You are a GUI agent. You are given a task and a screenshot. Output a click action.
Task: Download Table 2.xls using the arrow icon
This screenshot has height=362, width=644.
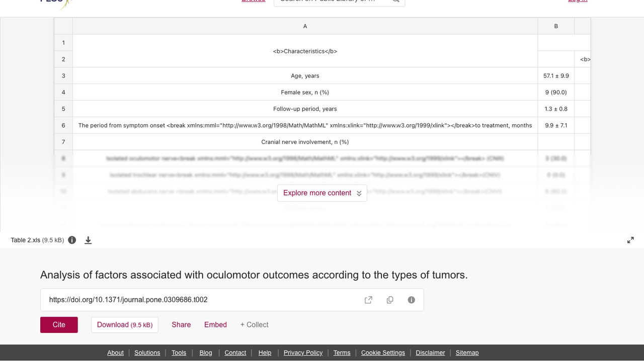click(88, 240)
